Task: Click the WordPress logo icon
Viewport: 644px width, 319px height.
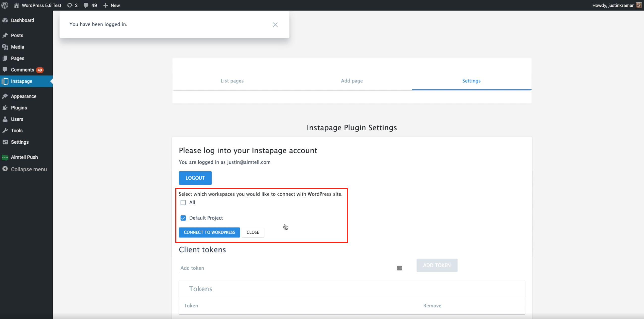Action: pos(5,5)
